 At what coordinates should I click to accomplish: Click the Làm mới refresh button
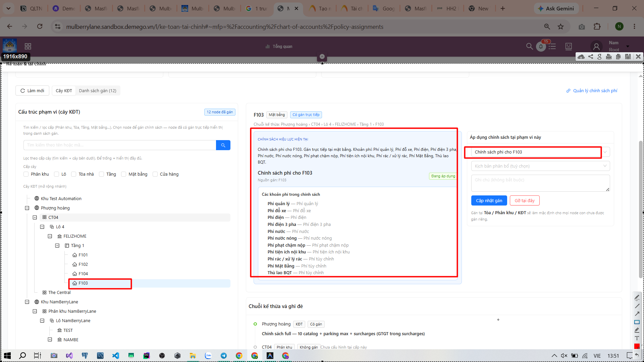click(x=33, y=91)
